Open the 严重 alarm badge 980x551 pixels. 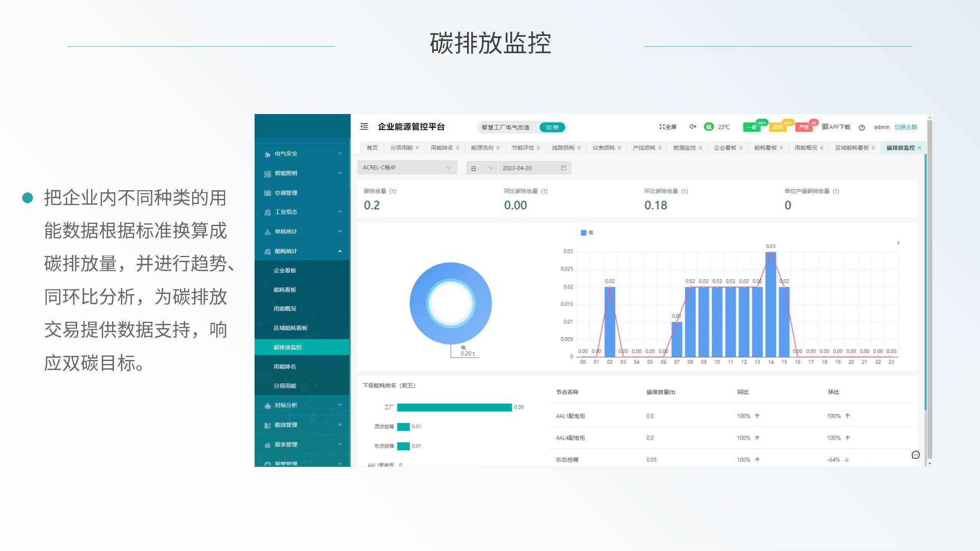coord(804,127)
